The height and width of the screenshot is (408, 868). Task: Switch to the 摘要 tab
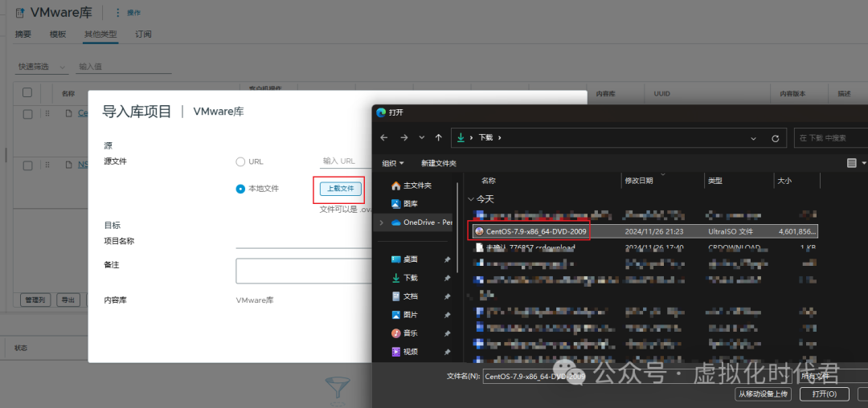23,35
